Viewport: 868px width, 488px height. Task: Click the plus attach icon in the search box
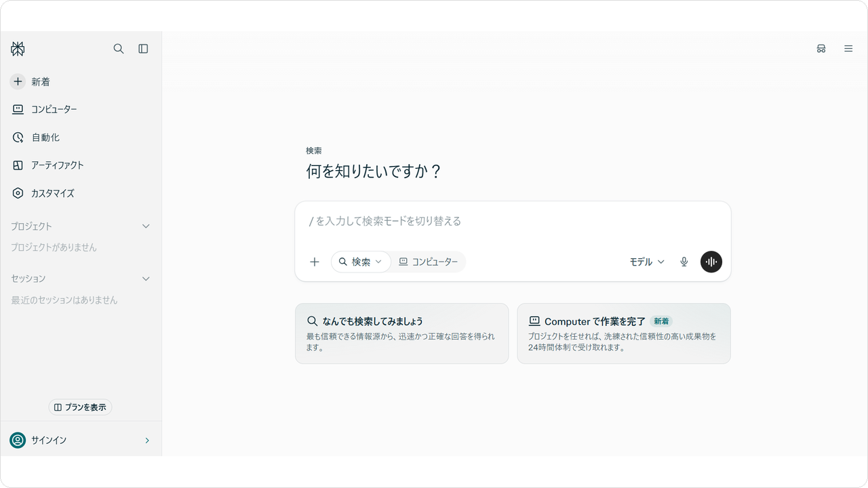pyautogui.click(x=315, y=262)
